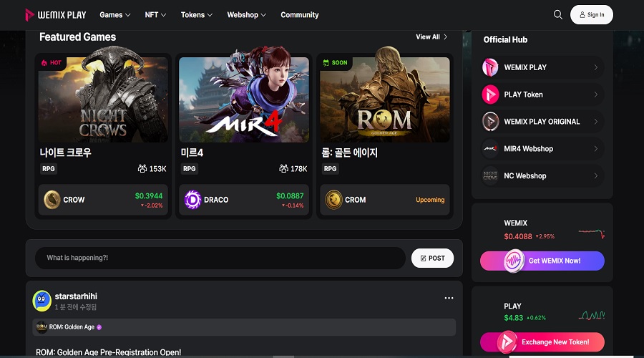Click chevron on MIR4 Webshop row
Image resolution: width=644 pixels, height=358 pixels.
click(595, 149)
